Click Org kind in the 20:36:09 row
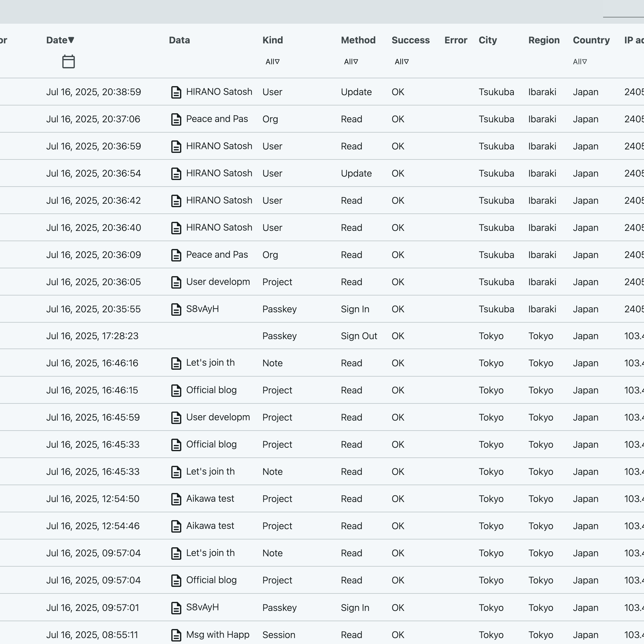 [270, 255]
